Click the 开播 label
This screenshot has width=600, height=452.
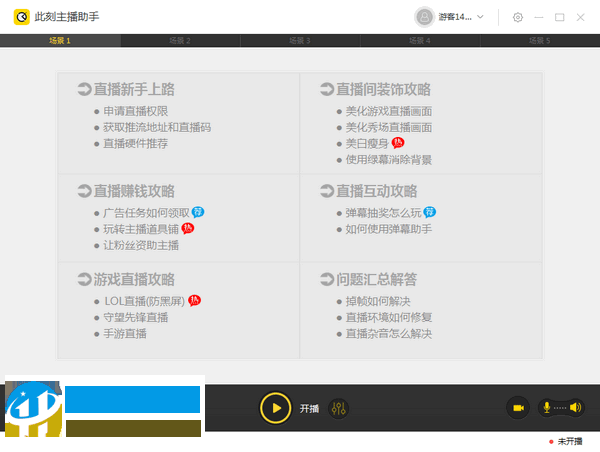tap(309, 409)
